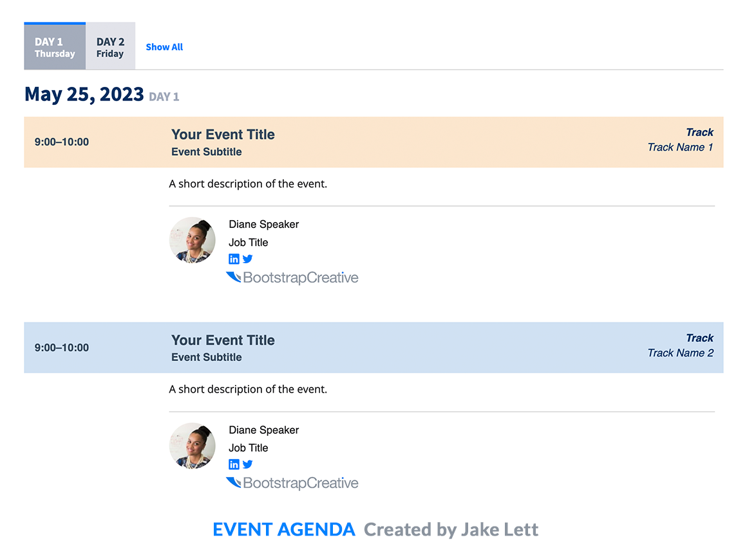The width and height of the screenshot is (747, 560).
Task: Select the Day 1 Thursday tab
Action: pos(54,46)
